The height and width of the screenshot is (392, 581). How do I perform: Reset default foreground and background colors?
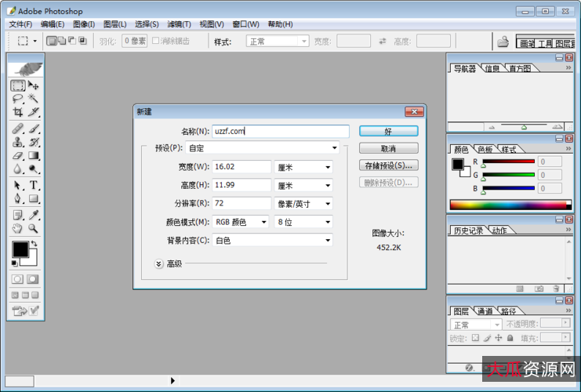click(14, 263)
